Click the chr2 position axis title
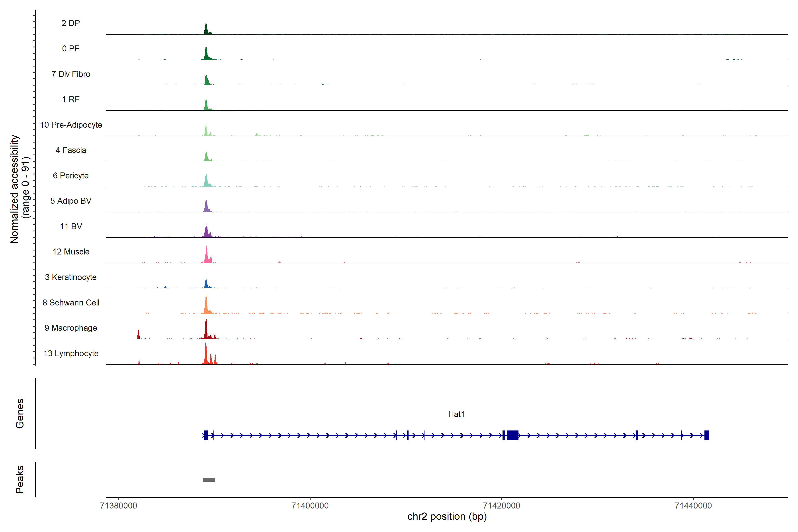 [x=447, y=517]
